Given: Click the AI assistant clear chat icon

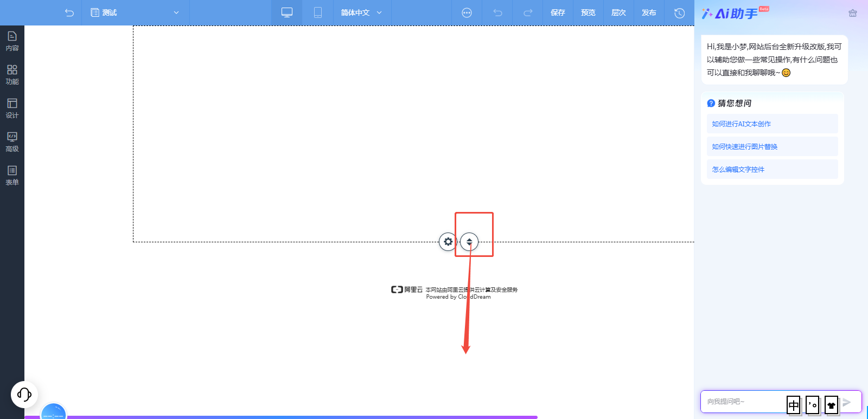Looking at the screenshot, I should click(853, 13).
